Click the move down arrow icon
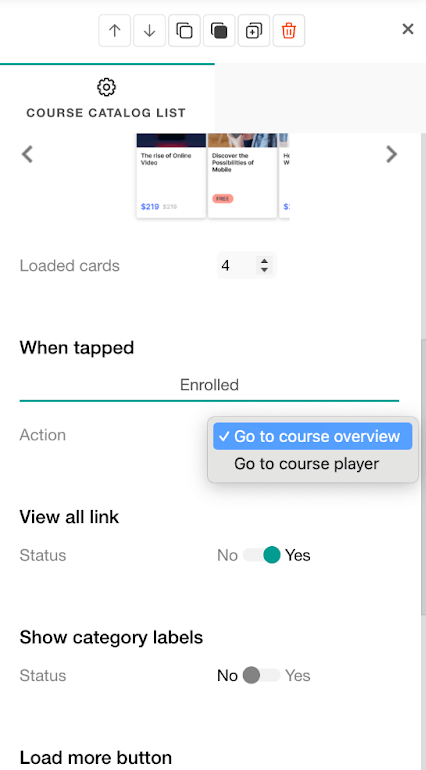Viewport: 426px width, 770px height. (x=149, y=31)
